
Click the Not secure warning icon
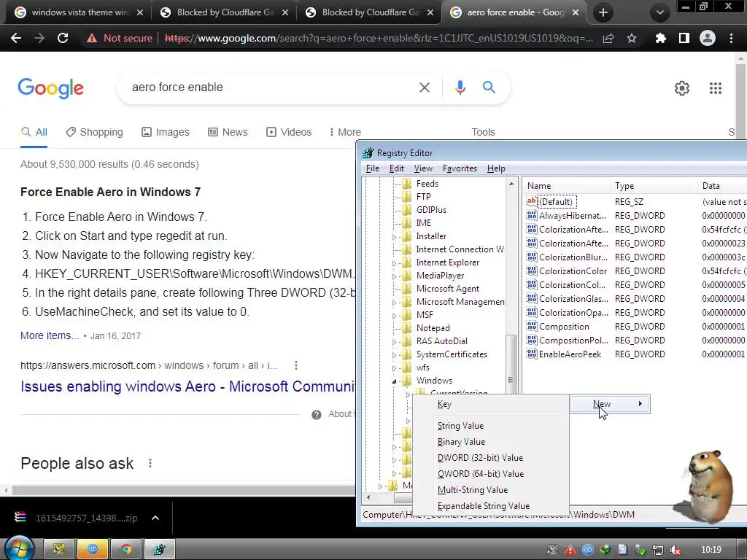tap(91, 38)
